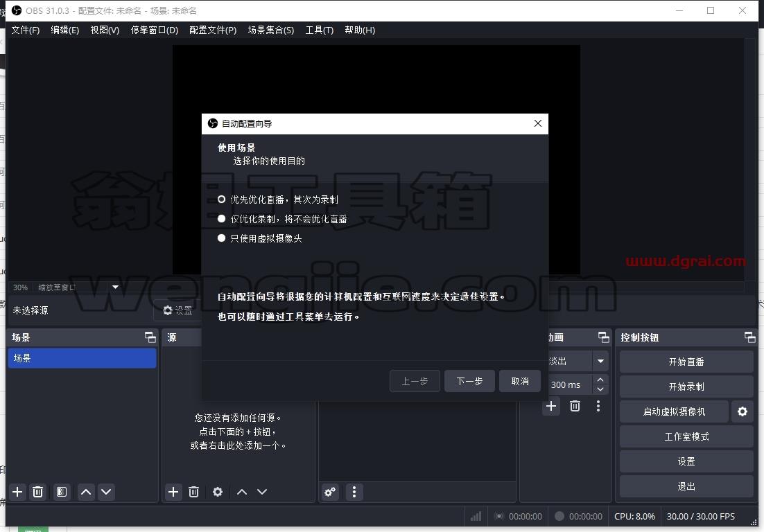Image resolution: width=764 pixels, height=532 pixels.
Task: Expand the 淡出 transition dropdown
Action: (x=600, y=361)
